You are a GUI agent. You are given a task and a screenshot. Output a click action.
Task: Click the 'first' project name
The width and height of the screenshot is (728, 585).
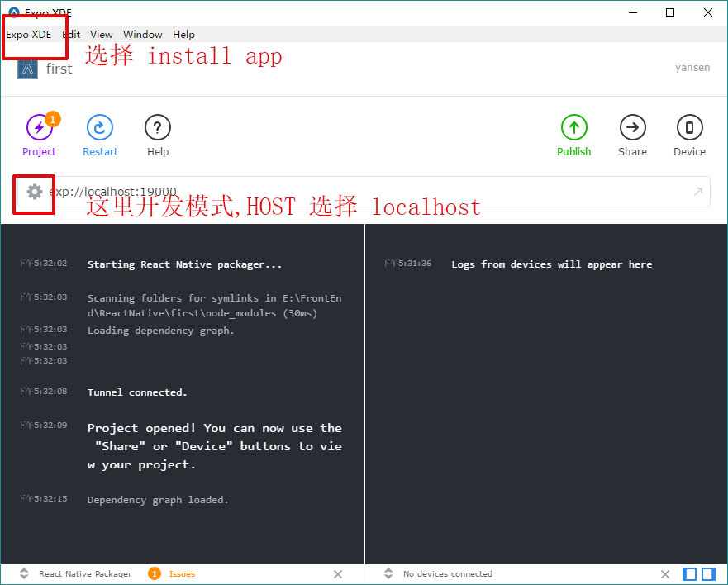[x=59, y=69]
